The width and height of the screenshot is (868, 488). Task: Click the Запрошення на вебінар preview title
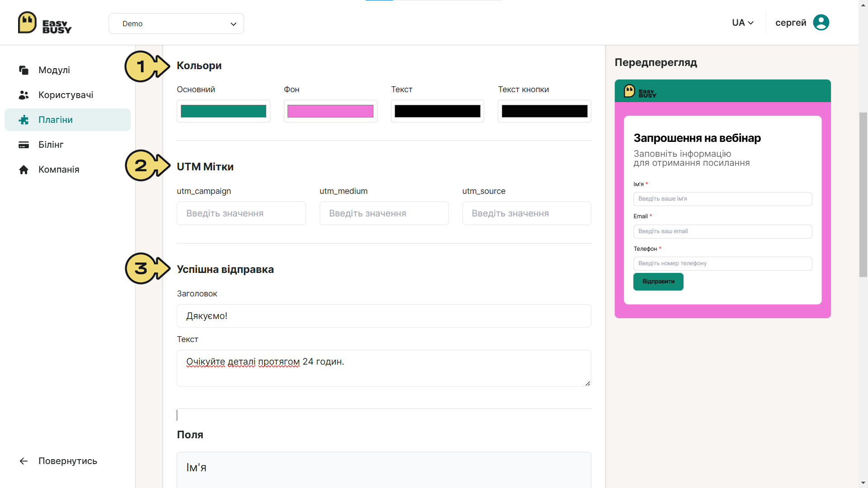(697, 138)
